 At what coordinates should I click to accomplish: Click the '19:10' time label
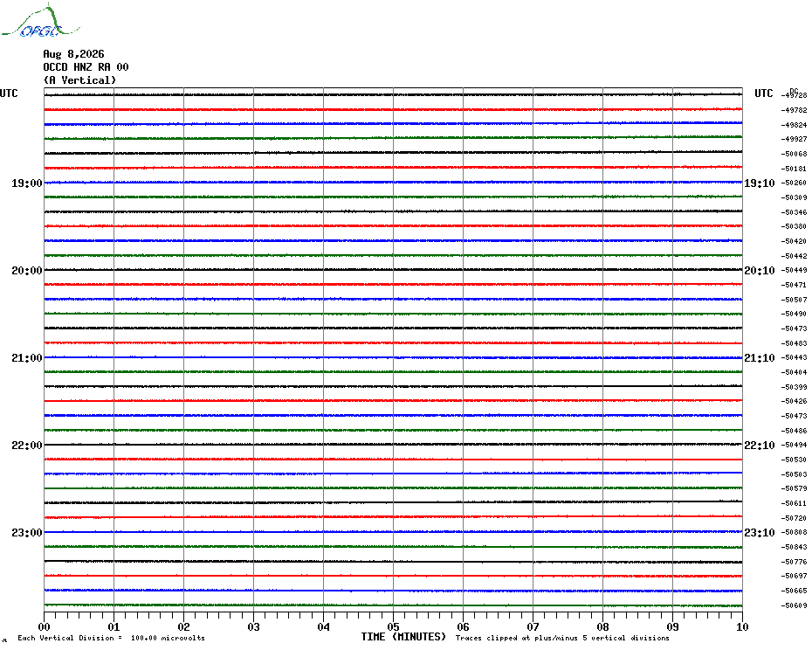(x=760, y=183)
